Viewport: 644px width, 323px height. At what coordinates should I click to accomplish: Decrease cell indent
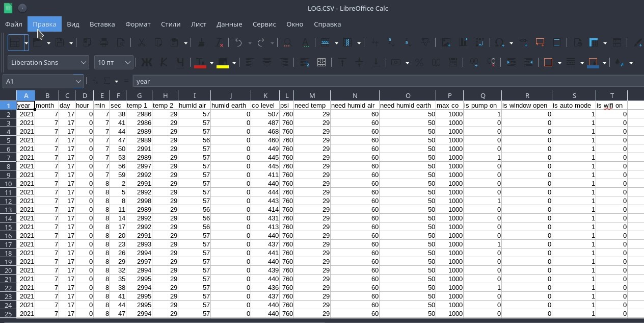click(x=528, y=62)
